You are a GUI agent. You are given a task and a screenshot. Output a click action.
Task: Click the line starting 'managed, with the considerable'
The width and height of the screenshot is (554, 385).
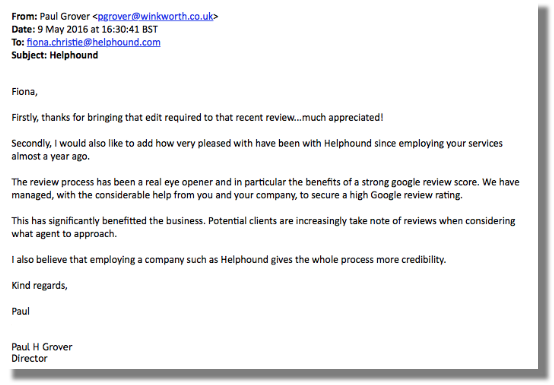[x=237, y=195]
